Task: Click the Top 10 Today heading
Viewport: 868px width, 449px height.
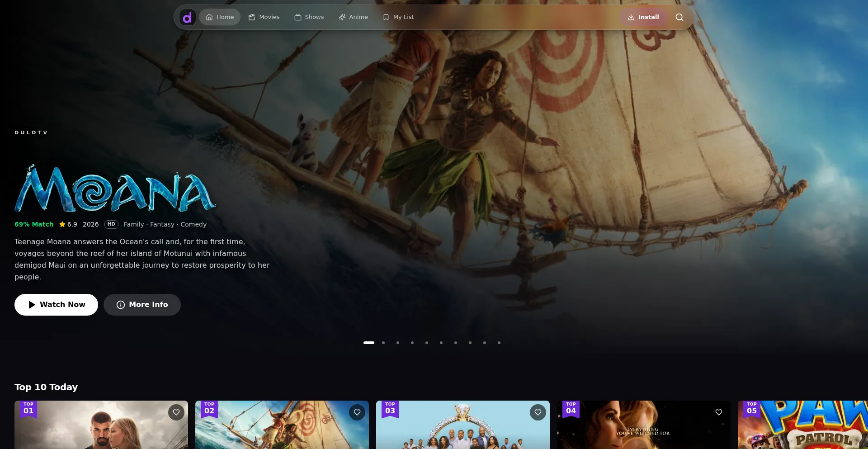Action: click(x=46, y=387)
